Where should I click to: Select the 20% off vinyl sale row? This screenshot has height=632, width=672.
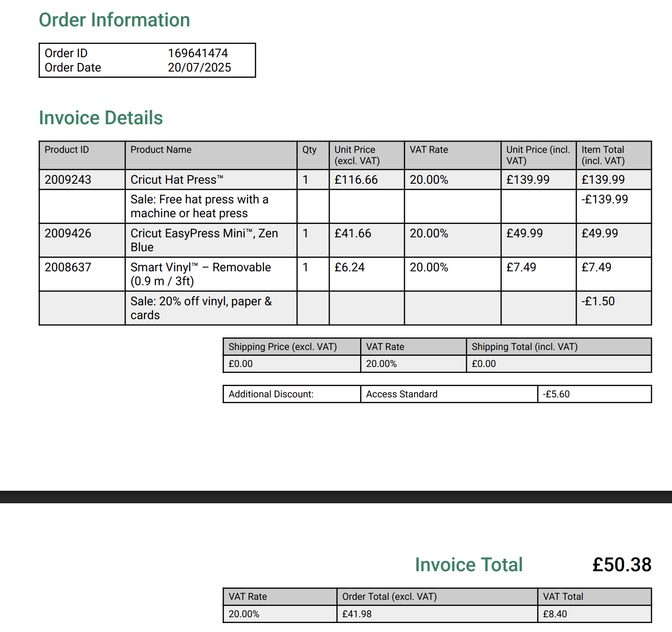point(345,308)
